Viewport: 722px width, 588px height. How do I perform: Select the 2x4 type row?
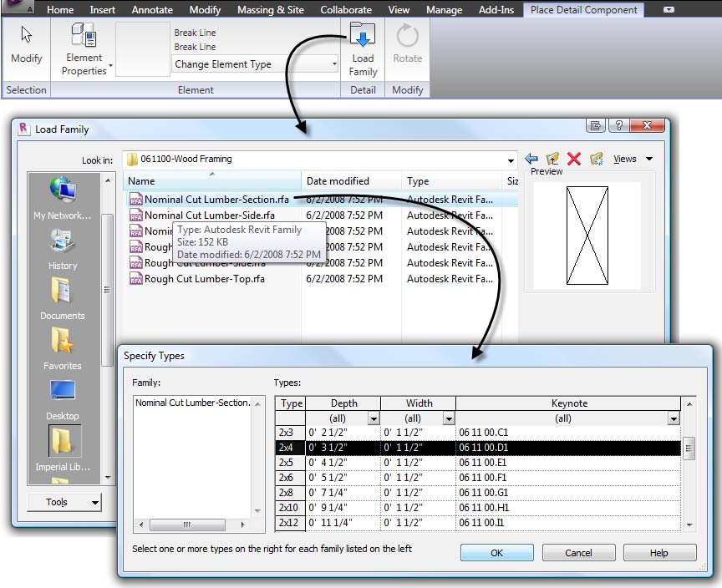[477, 447]
